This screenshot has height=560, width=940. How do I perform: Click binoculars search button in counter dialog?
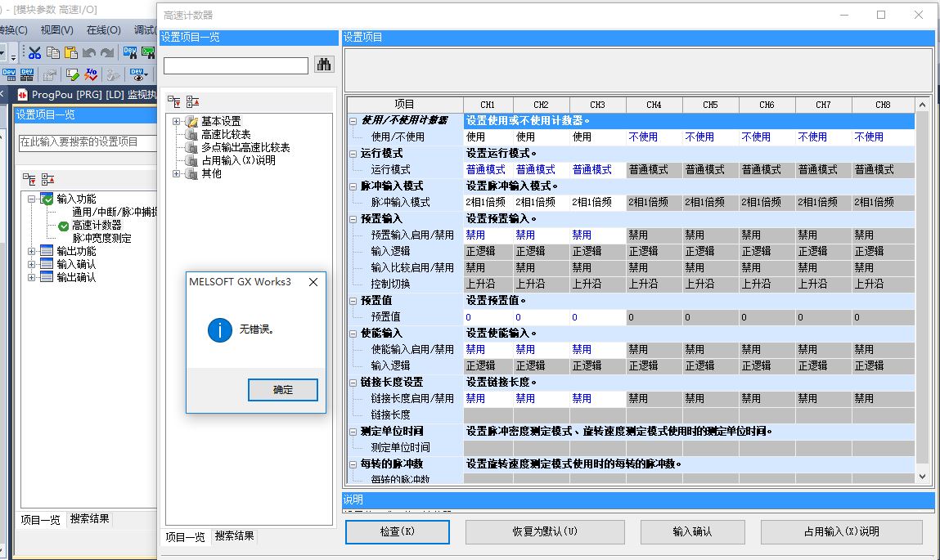324,65
